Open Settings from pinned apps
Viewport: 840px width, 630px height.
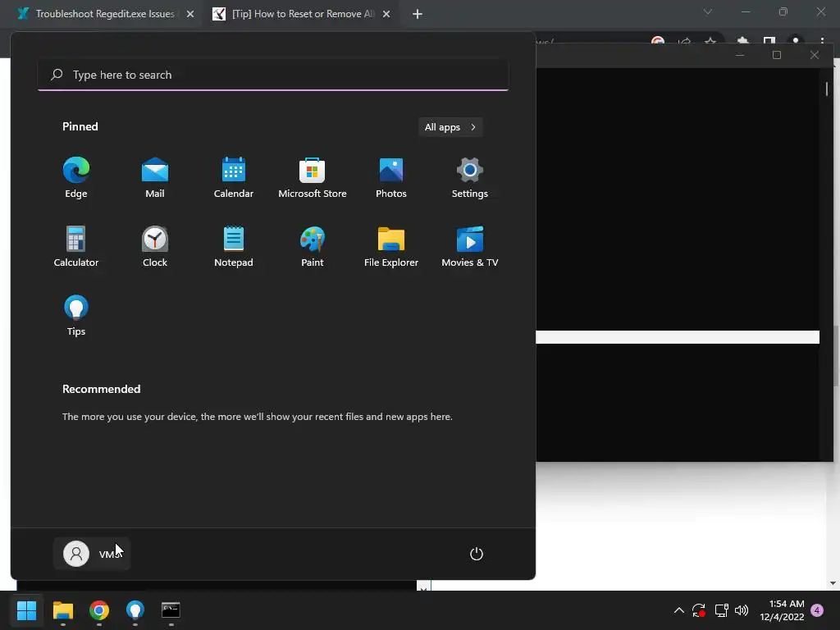(470, 177)
